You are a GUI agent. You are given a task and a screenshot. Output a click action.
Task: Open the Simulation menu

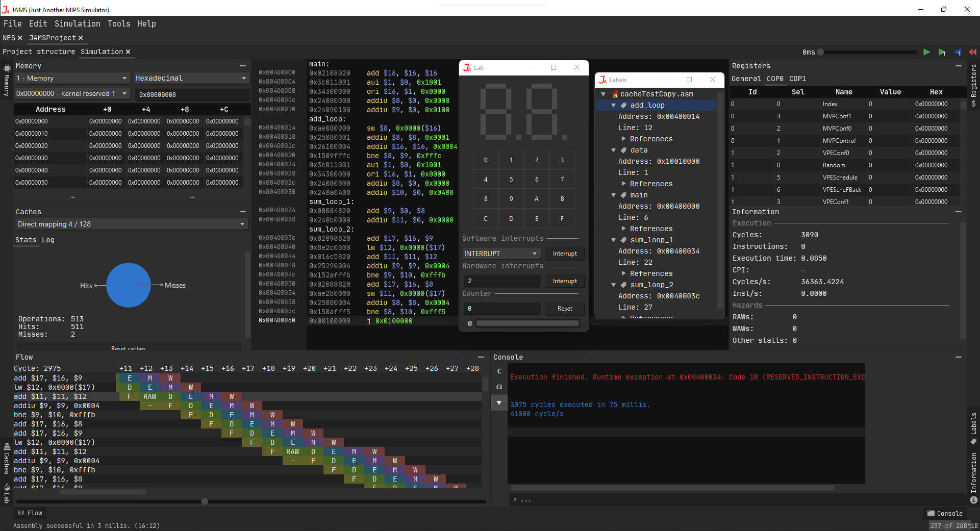coord(77,23)
